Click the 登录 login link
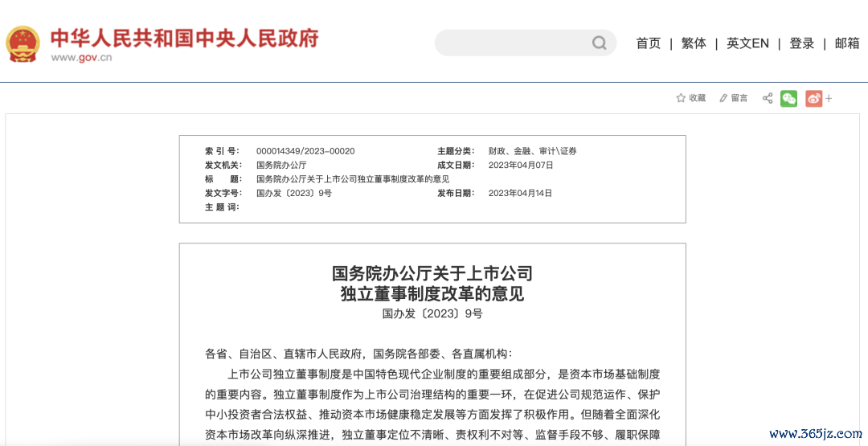This screenshot has height=446, width=868. pyautogui.click(x=801, y=43)
